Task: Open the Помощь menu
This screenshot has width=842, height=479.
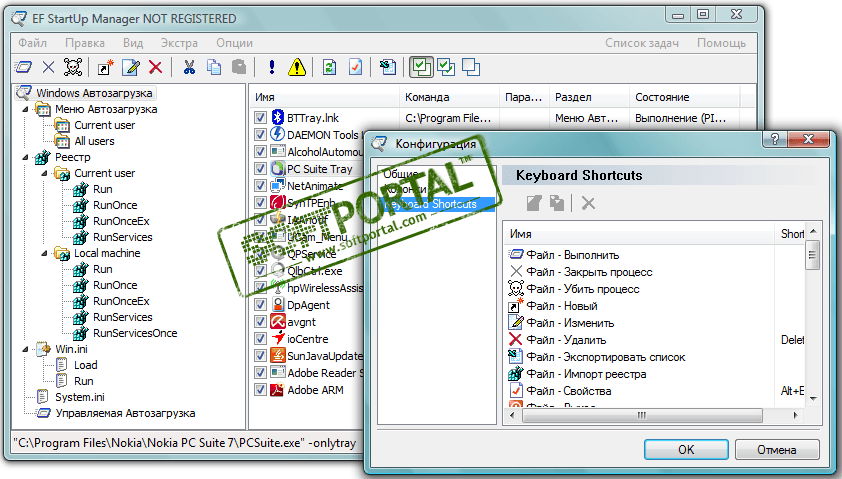Action: [x=721, y=43]
